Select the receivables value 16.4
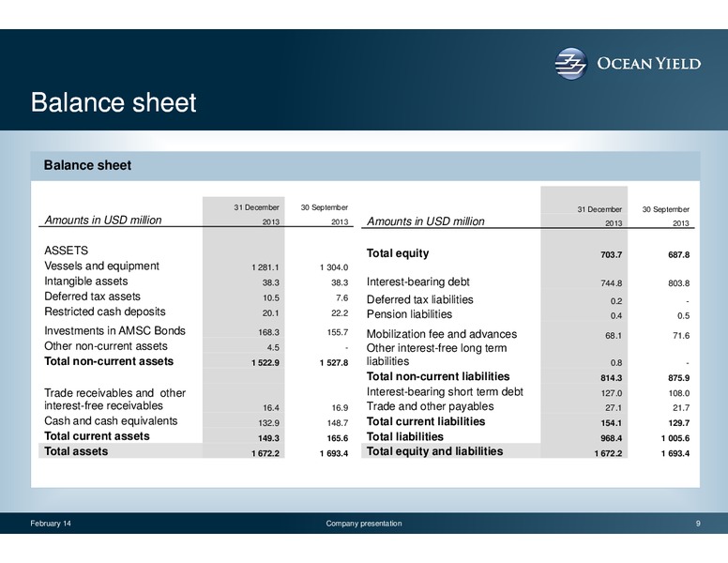This screenshot has height=563, width=728. 271,408
